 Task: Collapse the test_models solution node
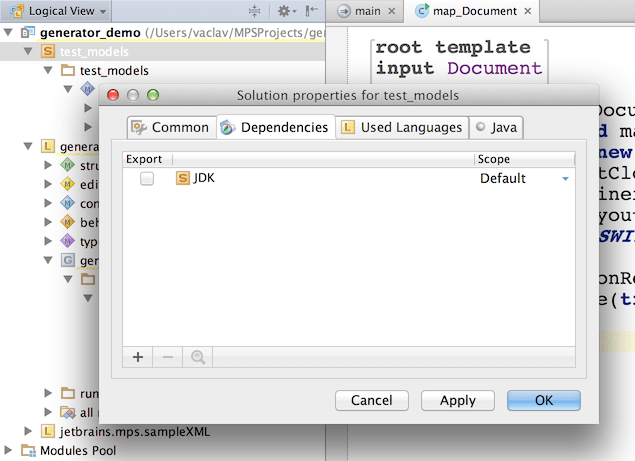[28, 51]
